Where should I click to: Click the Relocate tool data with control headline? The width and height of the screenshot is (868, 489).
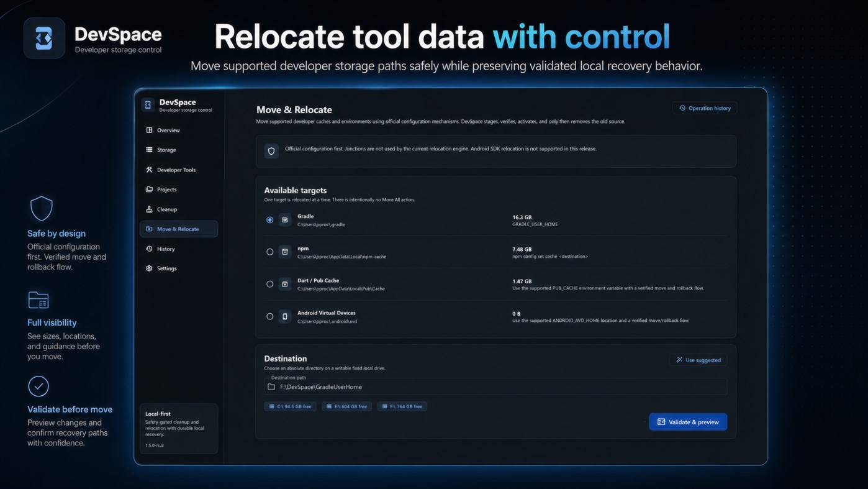pos(442,37)
